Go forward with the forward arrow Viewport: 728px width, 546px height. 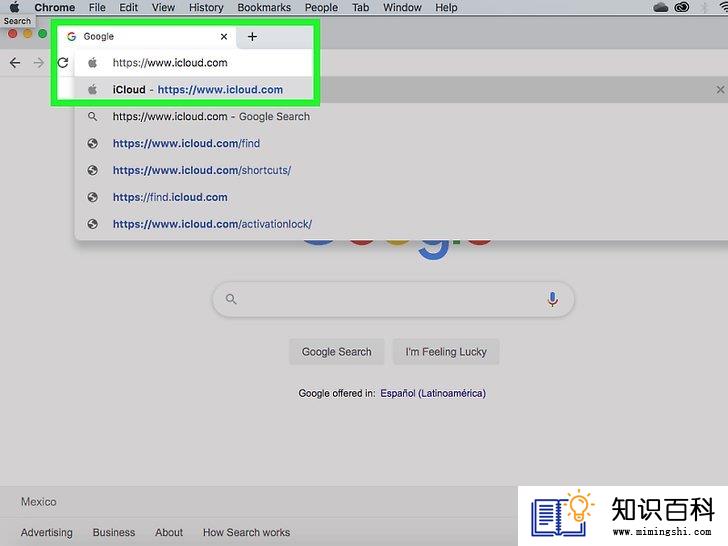pyautogui.click(x=39, y=63)
